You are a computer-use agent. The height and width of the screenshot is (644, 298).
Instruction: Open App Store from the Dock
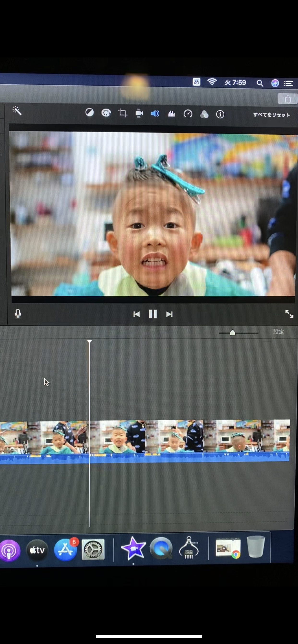point(66,550)
